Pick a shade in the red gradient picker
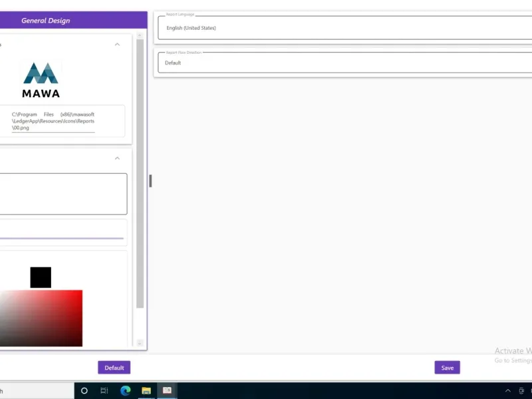532x399 pixels. click(41, 319)
